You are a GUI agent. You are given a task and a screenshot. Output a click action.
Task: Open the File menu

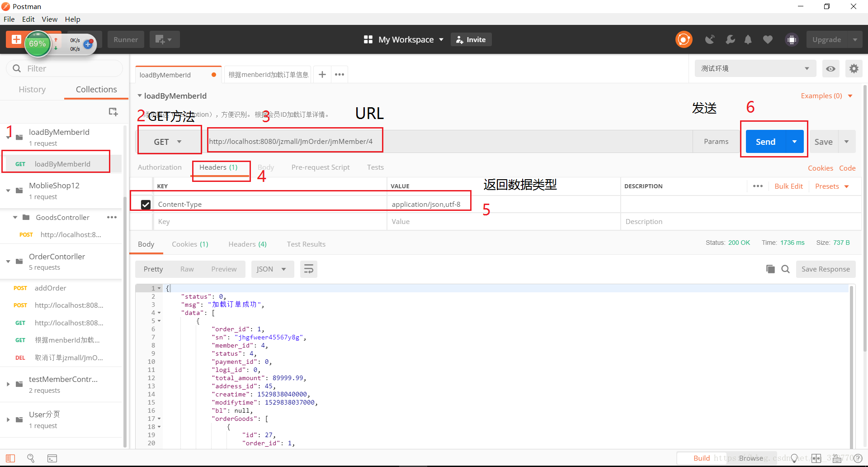click(9, 19)
